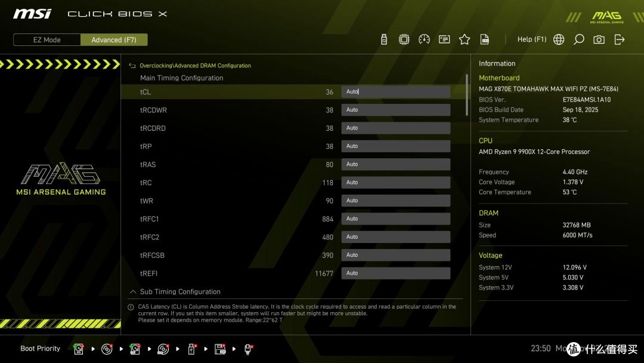Click the tCL Auto input field
Screen dimensions: 644x363
(395, 92)
